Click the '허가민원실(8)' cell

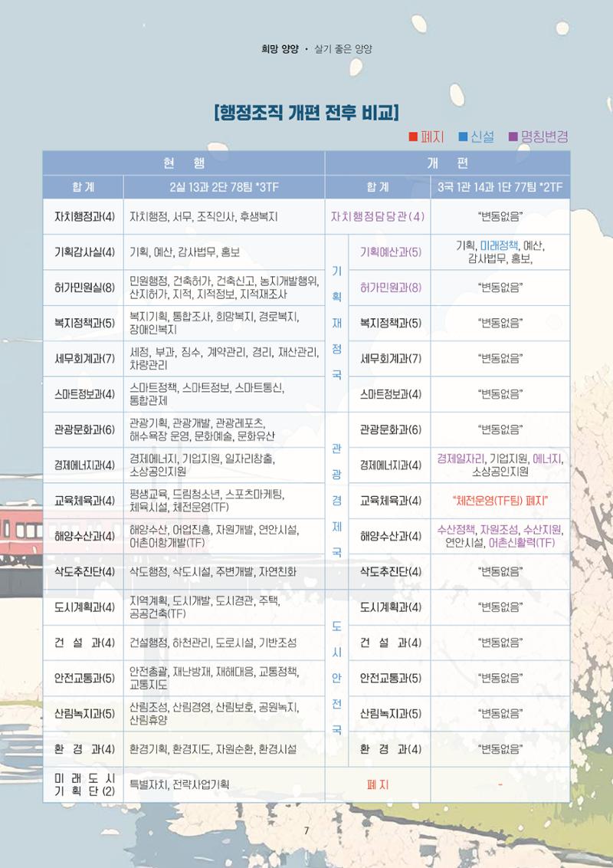tap(84, 288)
